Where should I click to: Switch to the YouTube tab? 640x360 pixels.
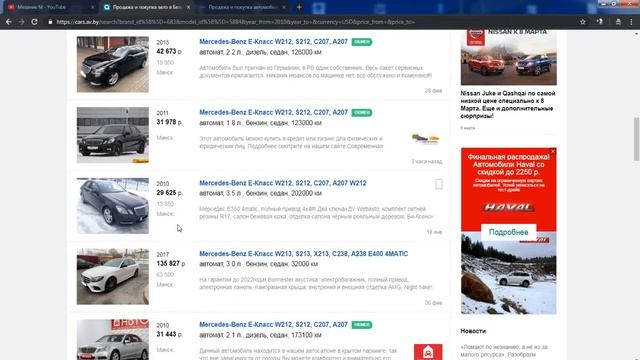click(48, 7)
